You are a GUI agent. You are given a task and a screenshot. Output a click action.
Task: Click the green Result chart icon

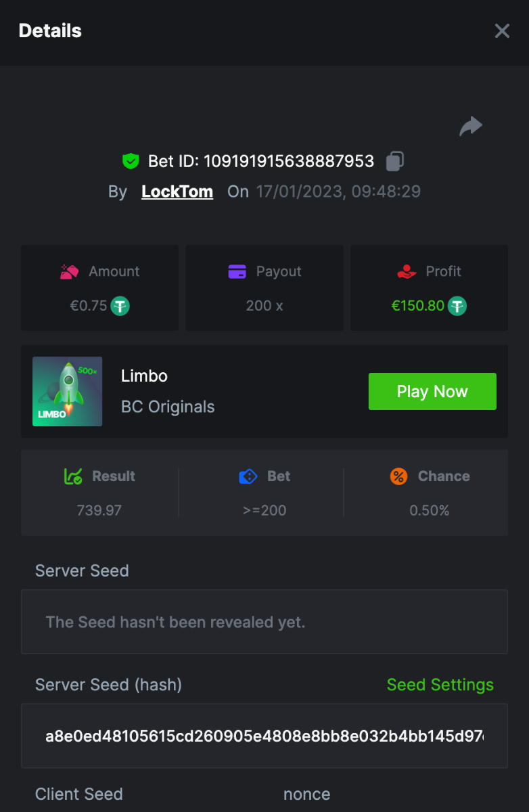click(73, 476)
